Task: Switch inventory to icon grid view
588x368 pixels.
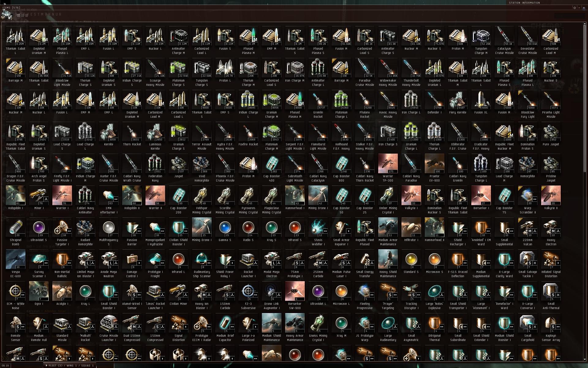Action: [x=19, y=15]
